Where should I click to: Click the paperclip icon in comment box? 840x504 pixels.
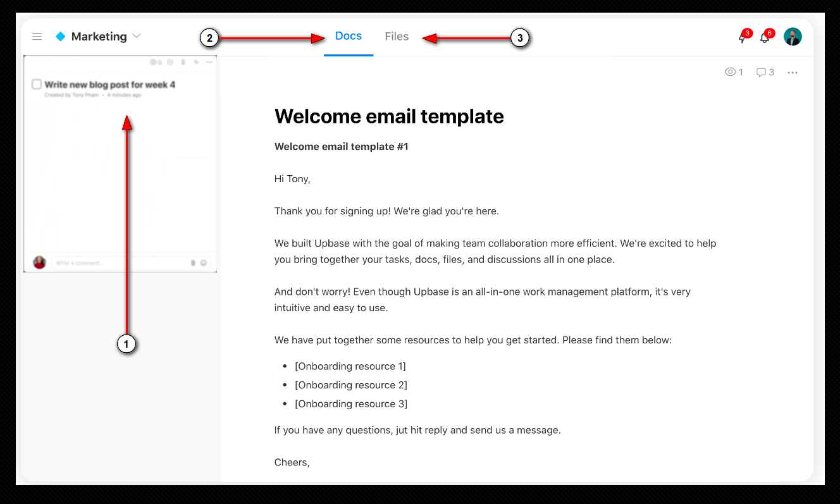193,262
